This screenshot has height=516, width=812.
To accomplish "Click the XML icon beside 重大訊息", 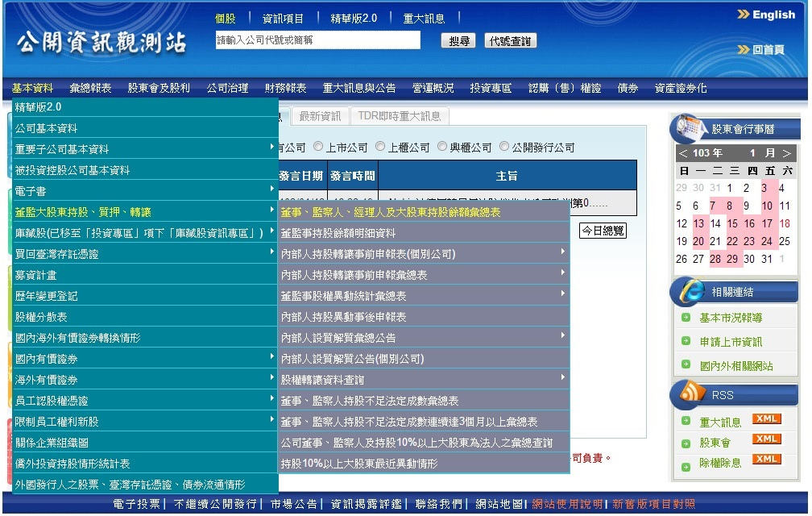I will tap(766, 419).
